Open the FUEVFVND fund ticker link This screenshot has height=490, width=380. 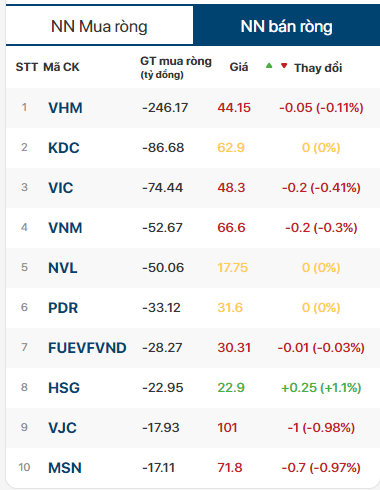click(x=87, y=348)
